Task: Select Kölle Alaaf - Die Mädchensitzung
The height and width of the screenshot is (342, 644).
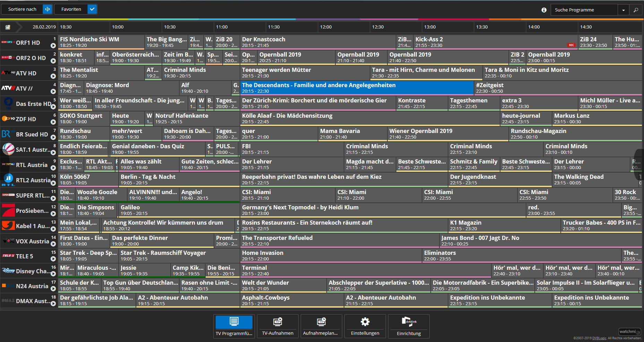Action: (x=370, y=118)
